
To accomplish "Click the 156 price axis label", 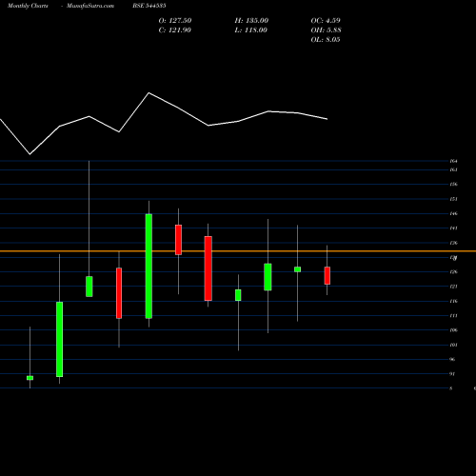I will coord(453,185).
